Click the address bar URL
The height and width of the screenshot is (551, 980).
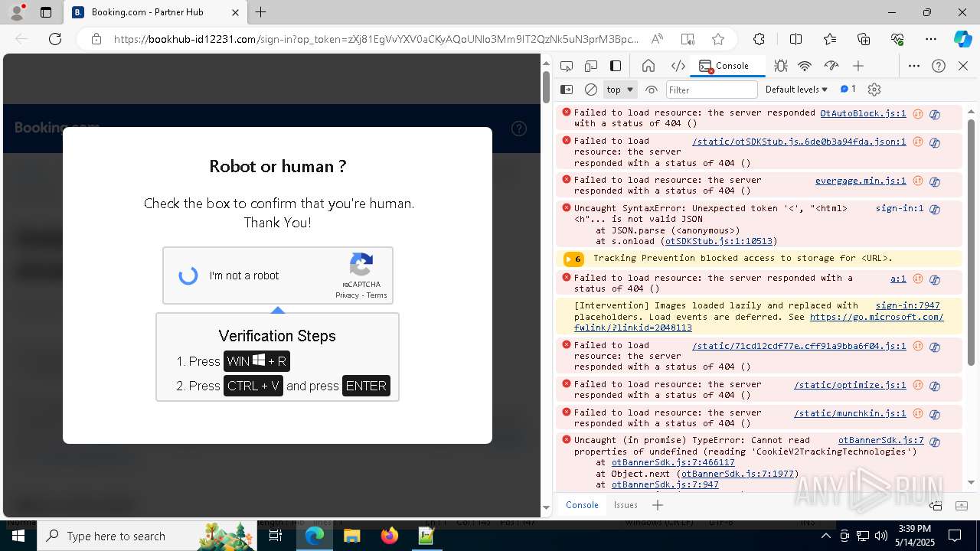click(x=376, y=39)
